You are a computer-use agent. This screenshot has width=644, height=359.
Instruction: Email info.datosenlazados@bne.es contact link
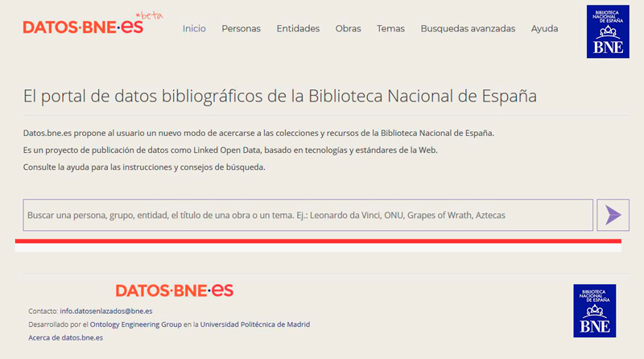[106, 312]
